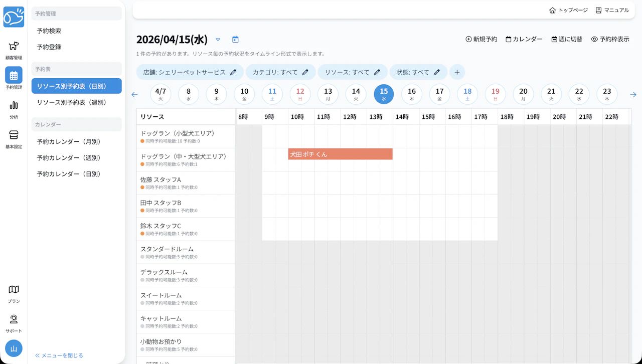Open the 犬田ポチくん reservation on the timeline
Screen dimensions: 642x364
(340, 154)
